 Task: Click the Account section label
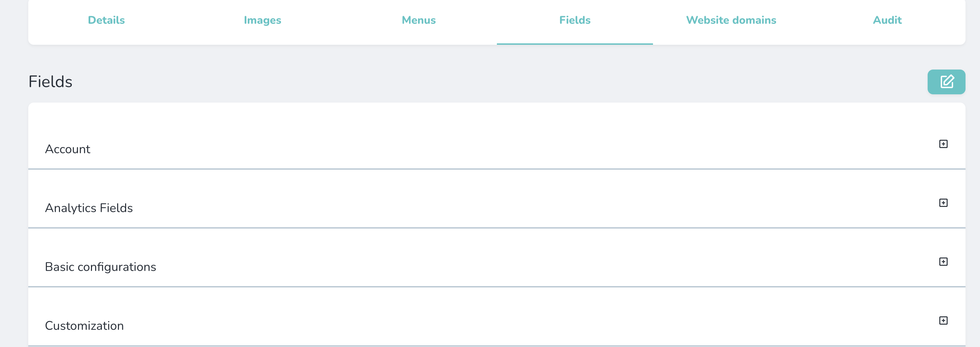pyautogui.click(x=68, y=149)
